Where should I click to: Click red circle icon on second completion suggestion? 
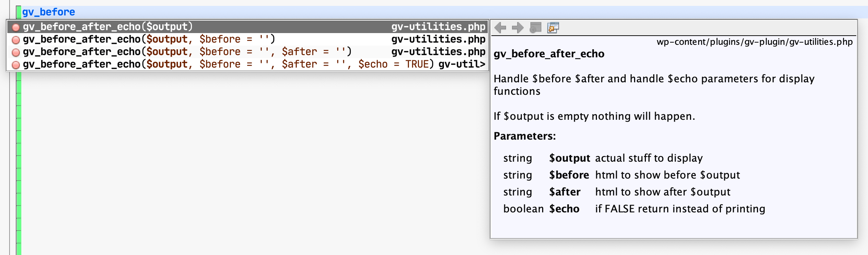pyautogui.click(x=15, y=39)
